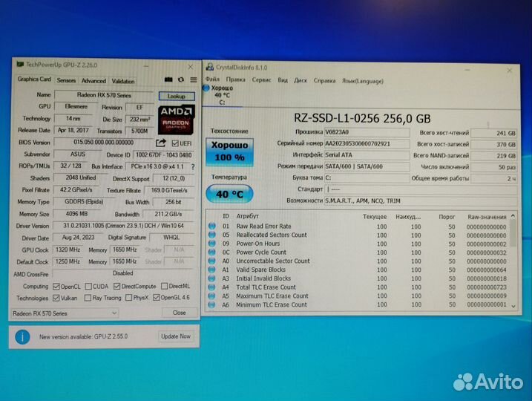Open the Справка menu
This screenshot has height=401, width=532.
(324, 81)
